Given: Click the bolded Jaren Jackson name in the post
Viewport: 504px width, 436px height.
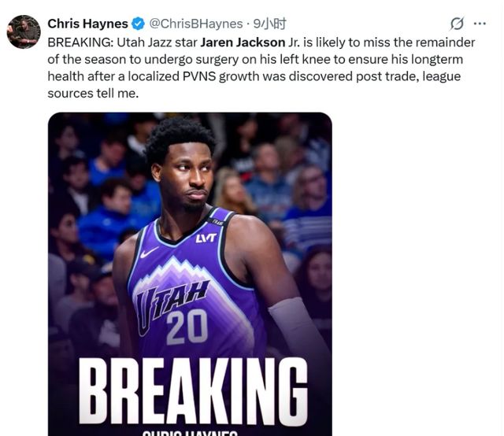Looking at the screenshot, I should [x=243, y=42].
